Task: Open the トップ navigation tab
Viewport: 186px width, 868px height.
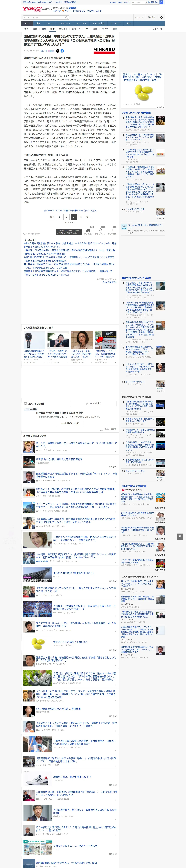Action: tap(27, 24)
